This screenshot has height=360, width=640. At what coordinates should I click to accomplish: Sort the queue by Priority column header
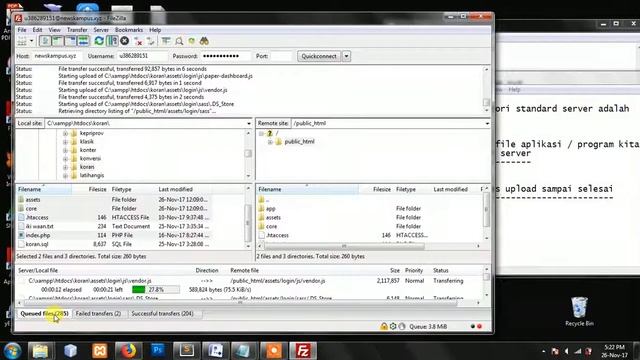[x=414, y=271]
